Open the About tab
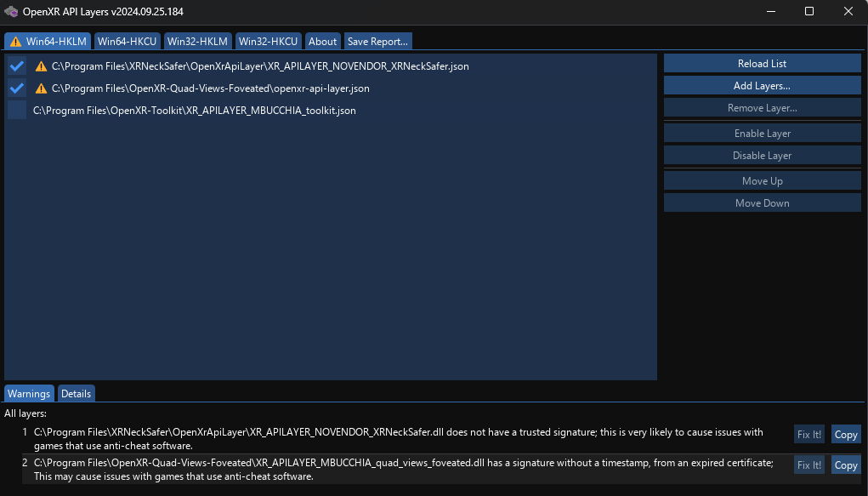 coord(322,42)
